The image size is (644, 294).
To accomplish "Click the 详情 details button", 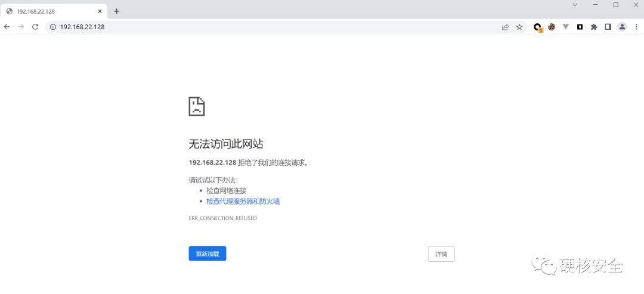I will pos(441,254).
